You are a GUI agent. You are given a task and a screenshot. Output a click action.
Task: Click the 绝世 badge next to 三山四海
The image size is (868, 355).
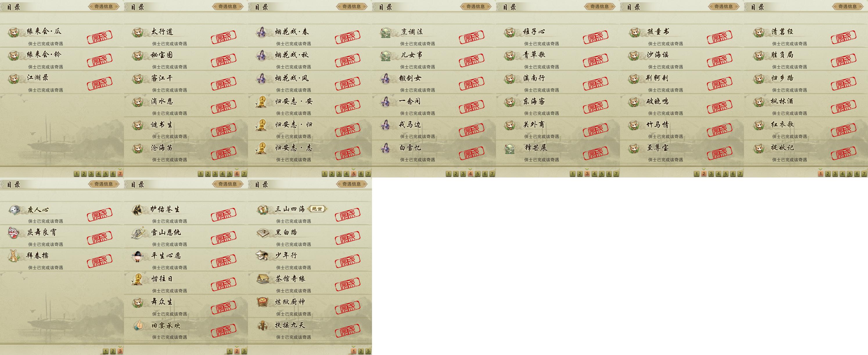click(x=317, y=209)
